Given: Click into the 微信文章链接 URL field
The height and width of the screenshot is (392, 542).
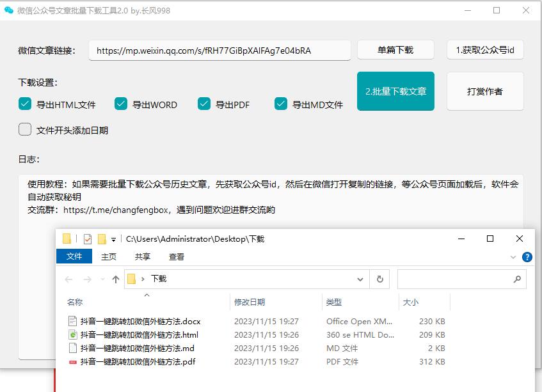Looking at the screenshot, I should pyautogui.click(x=219, y=51).
